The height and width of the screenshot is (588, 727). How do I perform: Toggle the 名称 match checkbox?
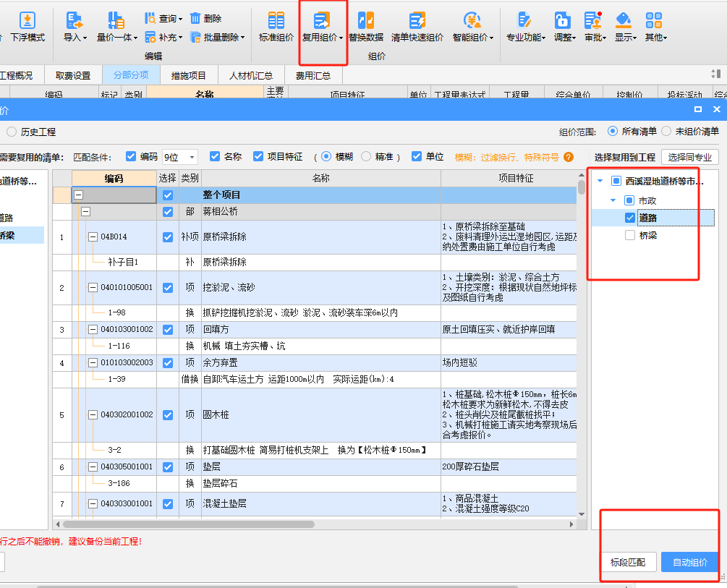pos(215,156)
